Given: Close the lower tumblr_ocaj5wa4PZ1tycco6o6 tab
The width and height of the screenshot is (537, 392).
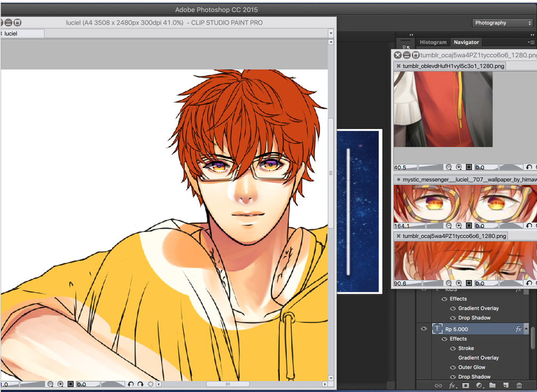Looking at the screenshot, I should (398, 236).
